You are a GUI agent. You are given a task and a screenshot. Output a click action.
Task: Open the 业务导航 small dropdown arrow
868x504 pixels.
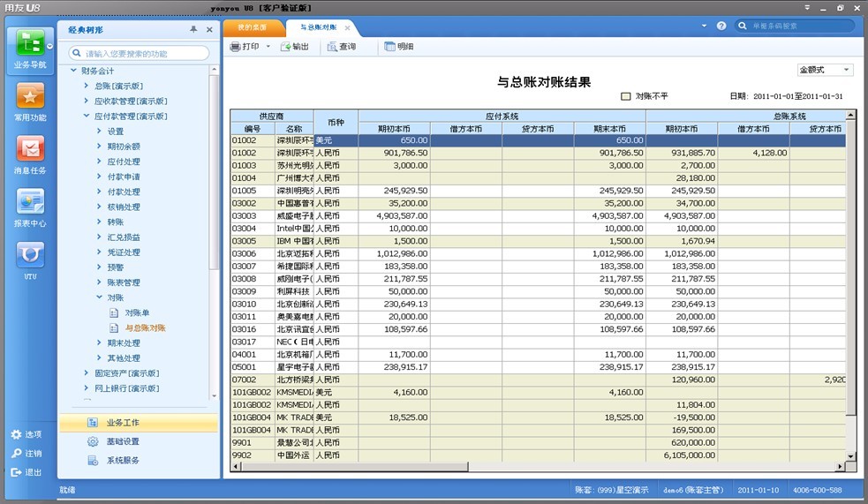pyautogui.click(x=49, y=47)
